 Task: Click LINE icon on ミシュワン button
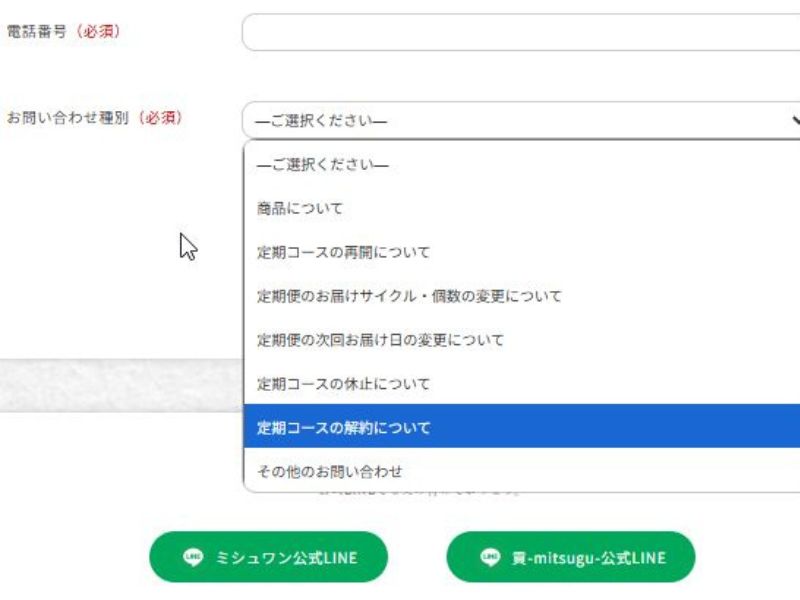pyautogui.click(x=193, y=557)
